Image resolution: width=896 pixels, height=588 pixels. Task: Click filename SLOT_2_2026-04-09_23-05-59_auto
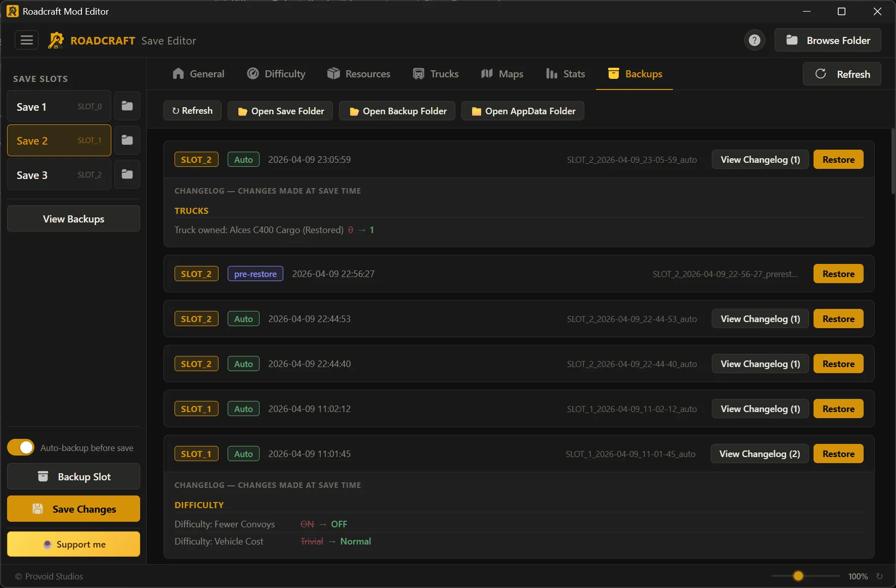coord(631,160)
